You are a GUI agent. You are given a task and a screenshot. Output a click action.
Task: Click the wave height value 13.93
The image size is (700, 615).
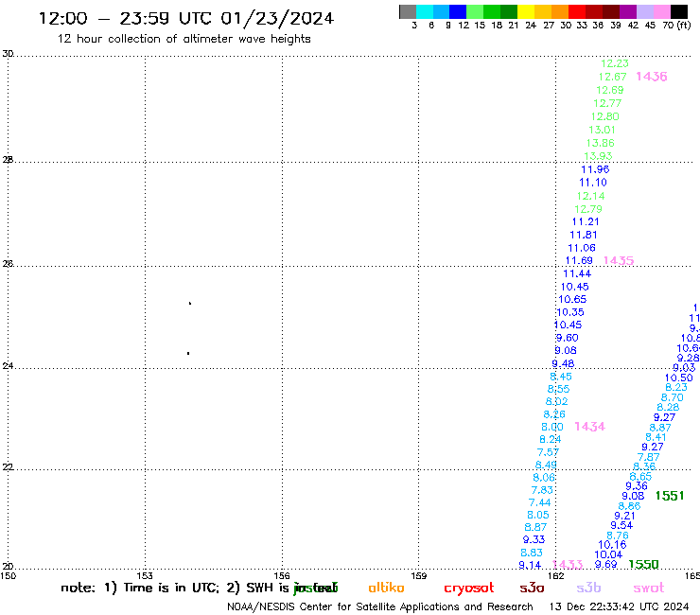[598, 156]
